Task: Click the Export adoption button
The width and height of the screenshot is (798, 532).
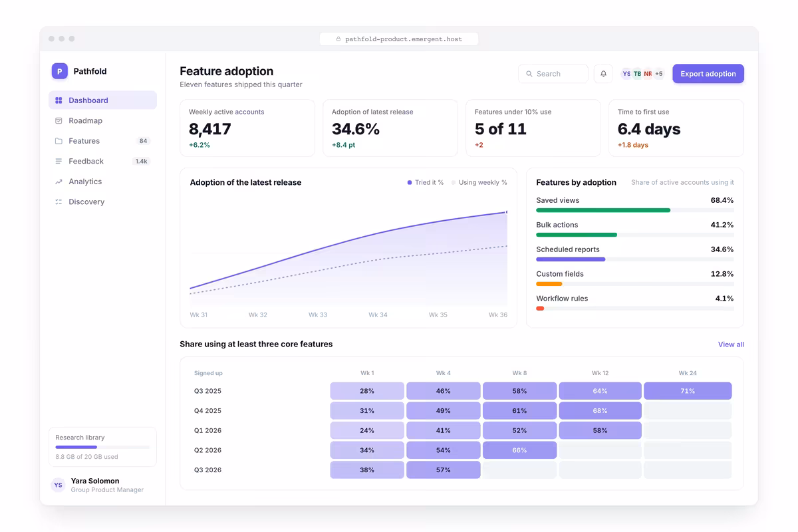Action: [x=708, y=74]
